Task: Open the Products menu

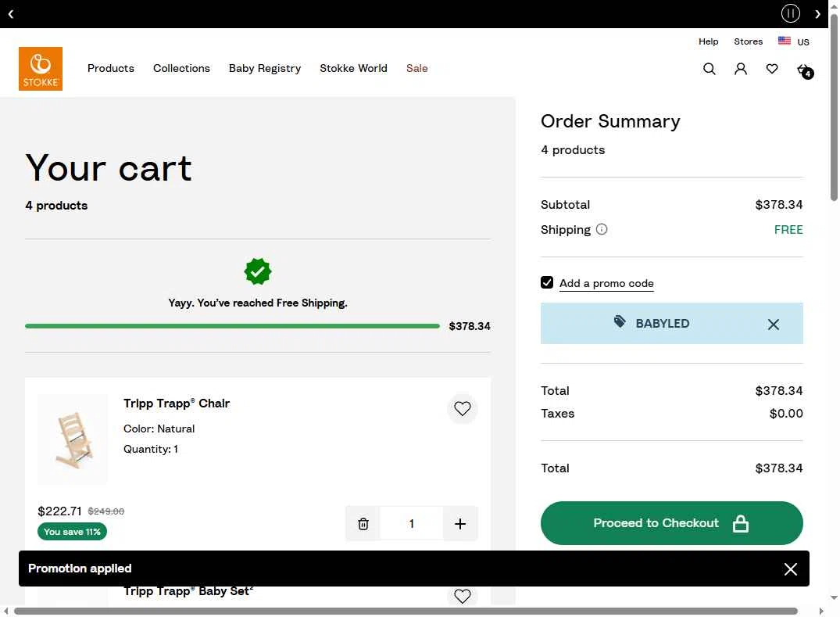Action: 111,68
